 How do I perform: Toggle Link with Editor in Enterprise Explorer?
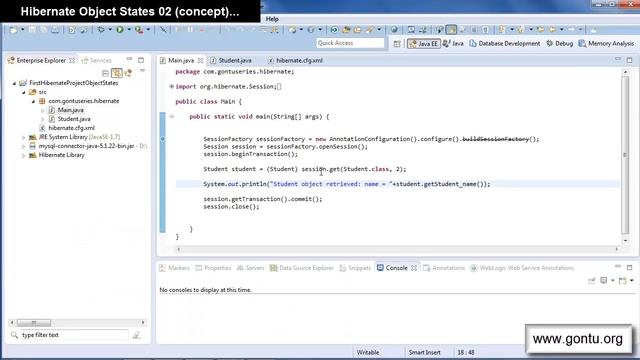(x=117, y=73)
